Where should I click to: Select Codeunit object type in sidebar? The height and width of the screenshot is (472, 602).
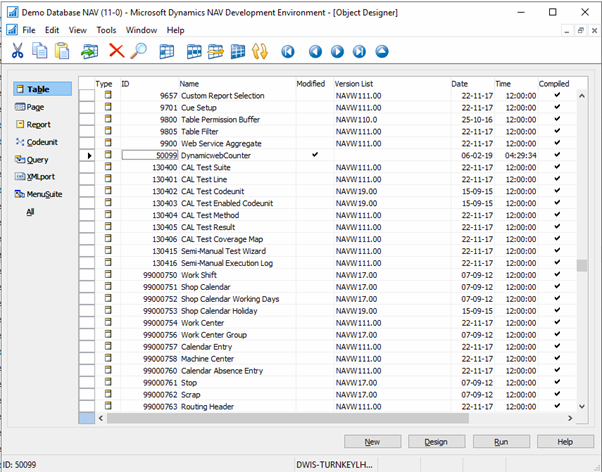(x=42, y=142)
